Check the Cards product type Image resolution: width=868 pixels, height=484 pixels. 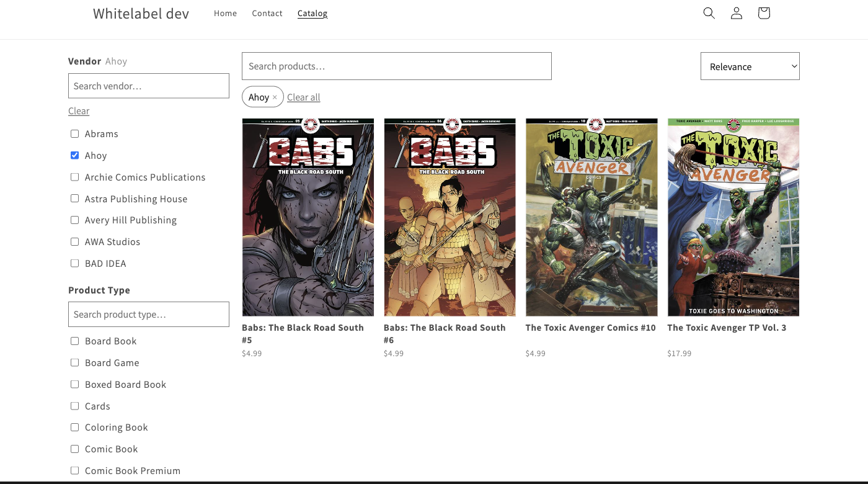click(x=75, y=406)
